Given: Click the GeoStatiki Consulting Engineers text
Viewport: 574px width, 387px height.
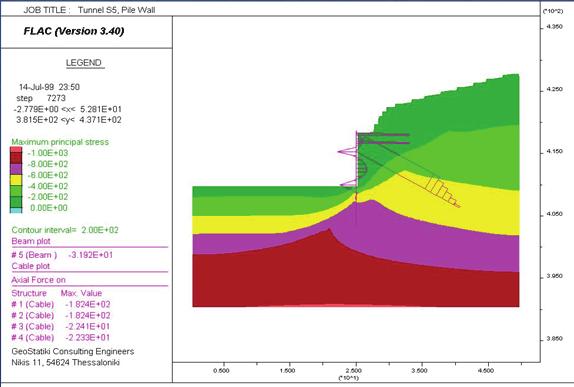Looking at the screenshot, I should [x=73, y=351].
